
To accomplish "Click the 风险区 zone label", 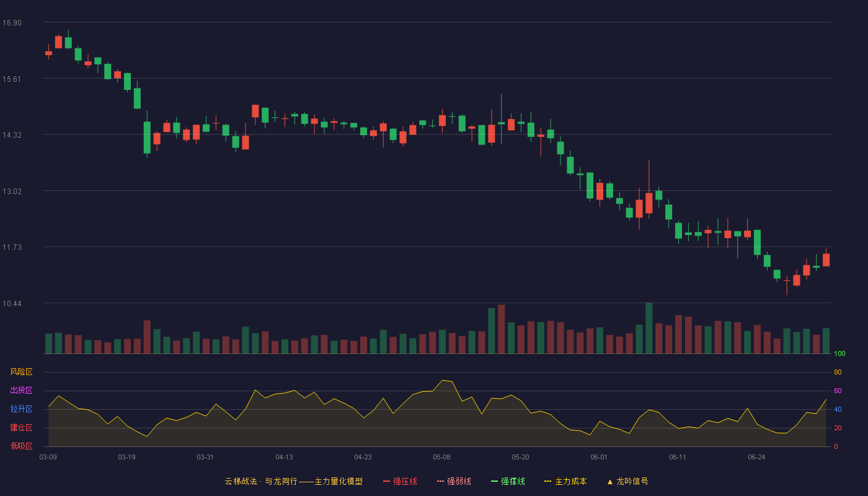I will [x=21, y=372].
